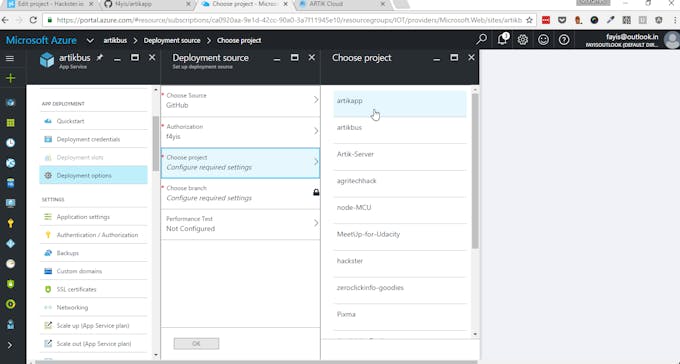Select the Pixma project
The image size is (680, 364).
(400, 317)
